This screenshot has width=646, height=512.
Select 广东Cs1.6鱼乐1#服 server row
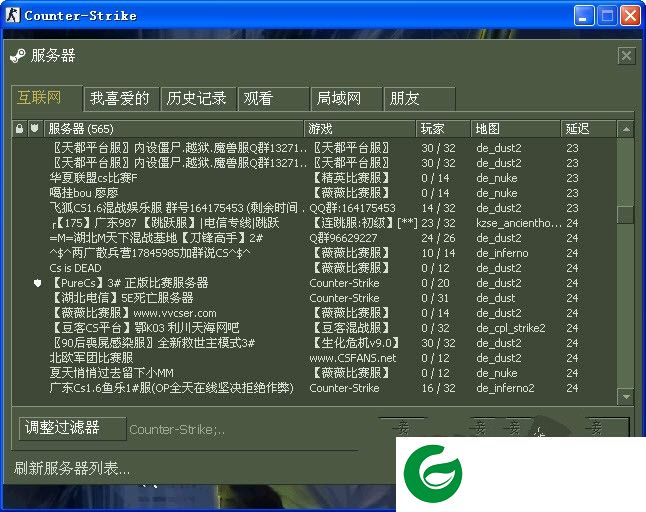pyautogui.click(x=314, y=388)
